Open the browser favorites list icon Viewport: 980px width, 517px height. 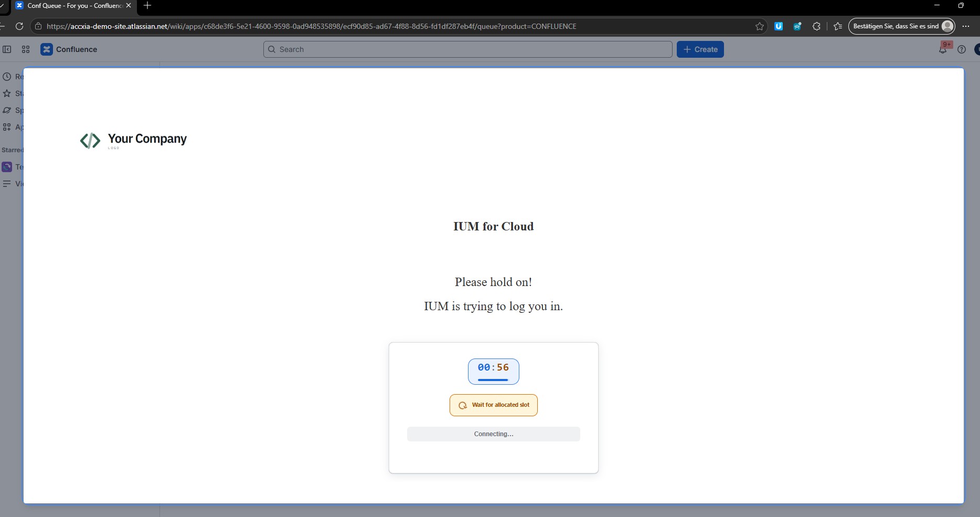point(838,26)
